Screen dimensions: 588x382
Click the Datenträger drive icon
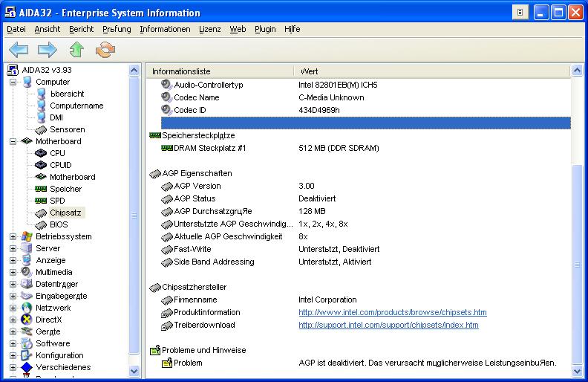click(27, 284)
